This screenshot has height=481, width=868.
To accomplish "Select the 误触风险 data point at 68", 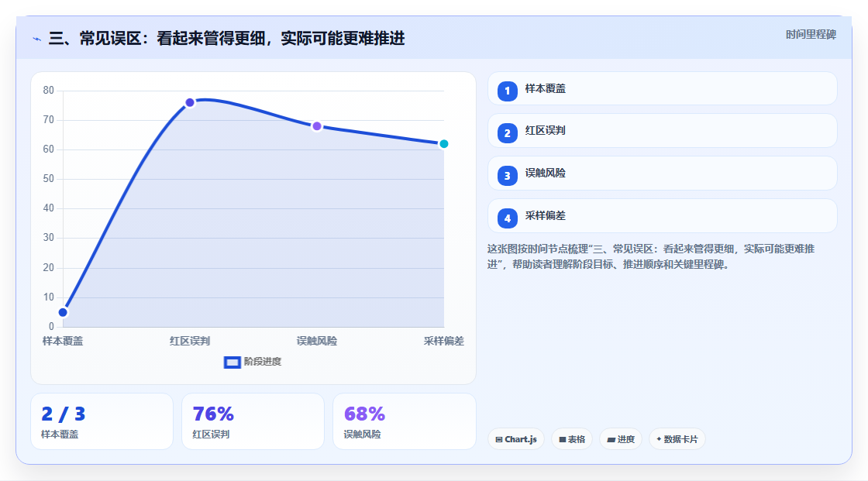I will (x=317, y=126).
